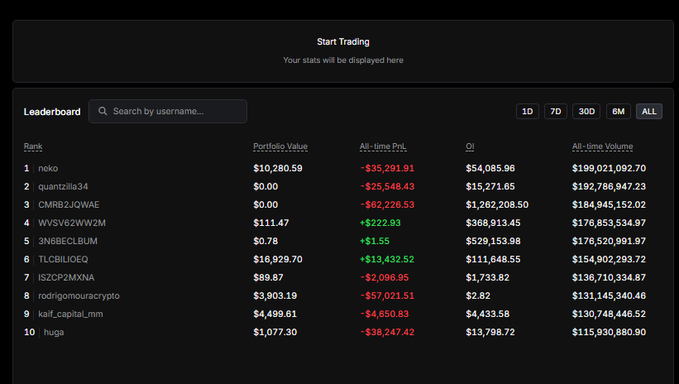Screen dimensions: 679x384
Task: Click volume $131,145,340.46
Action: pyautogui.click(x=609, y=296)
